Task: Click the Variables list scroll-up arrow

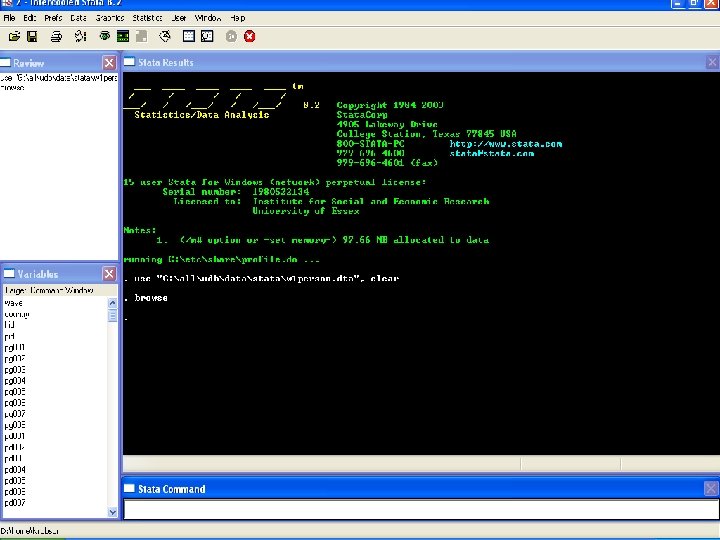Action: pos(112,303)
